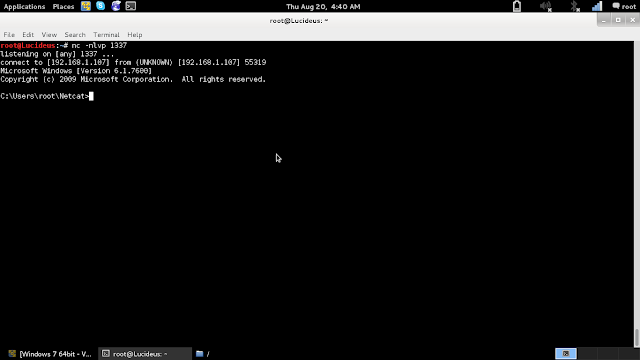Image resolution: width=640 pixels, height=360 pixels.
Task: Open the Search menu in terminal
Action: coord(75,35)
